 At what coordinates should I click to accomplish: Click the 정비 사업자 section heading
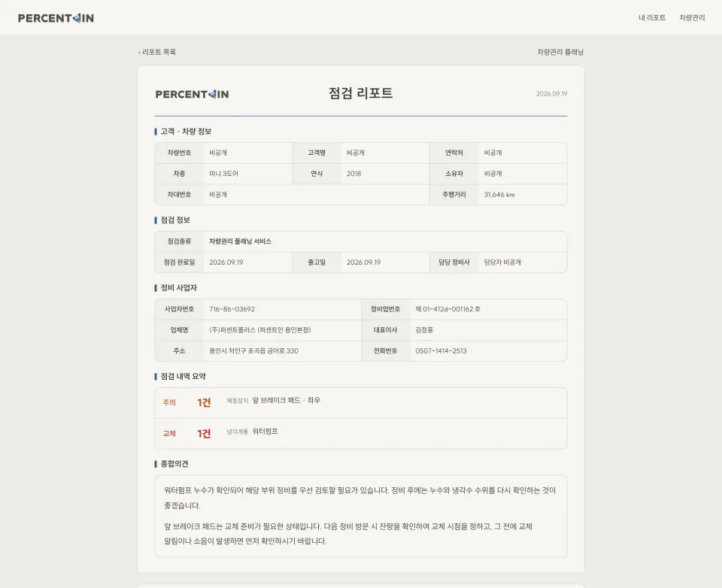click(178, 288)
